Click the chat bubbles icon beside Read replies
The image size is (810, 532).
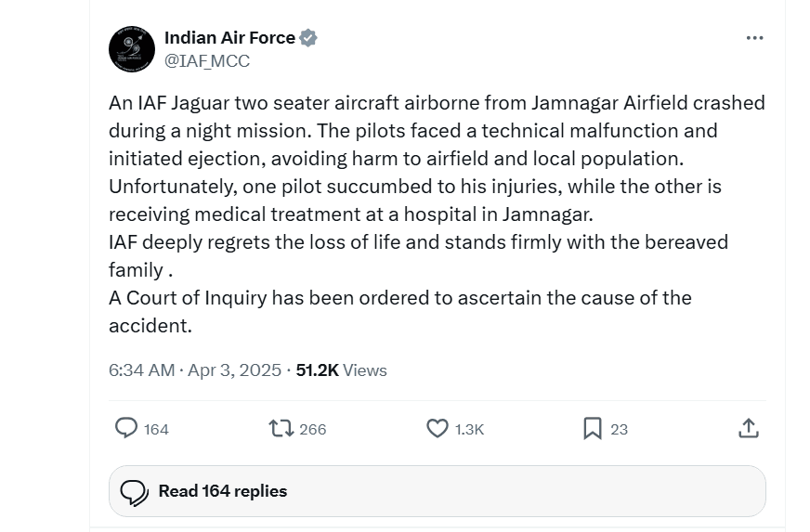[134, 491]
